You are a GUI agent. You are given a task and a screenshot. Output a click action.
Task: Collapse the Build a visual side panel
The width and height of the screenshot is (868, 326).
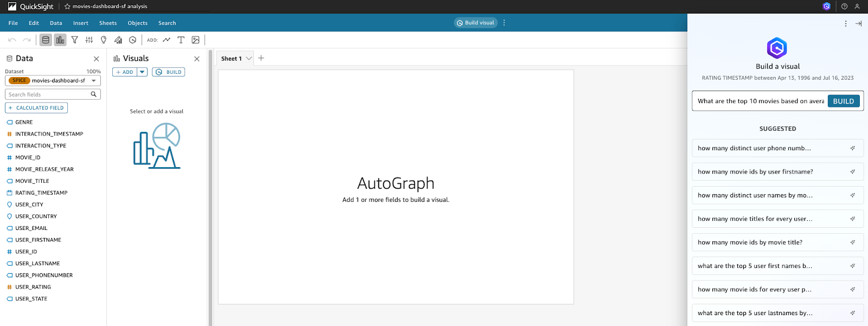[x=858, y=23]
